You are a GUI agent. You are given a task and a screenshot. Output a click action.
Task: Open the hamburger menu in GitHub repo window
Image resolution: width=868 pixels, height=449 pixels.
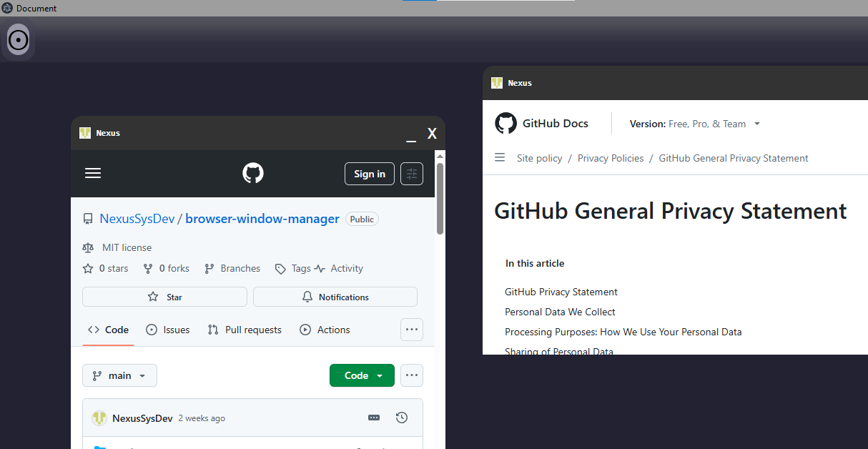[93, 173]
